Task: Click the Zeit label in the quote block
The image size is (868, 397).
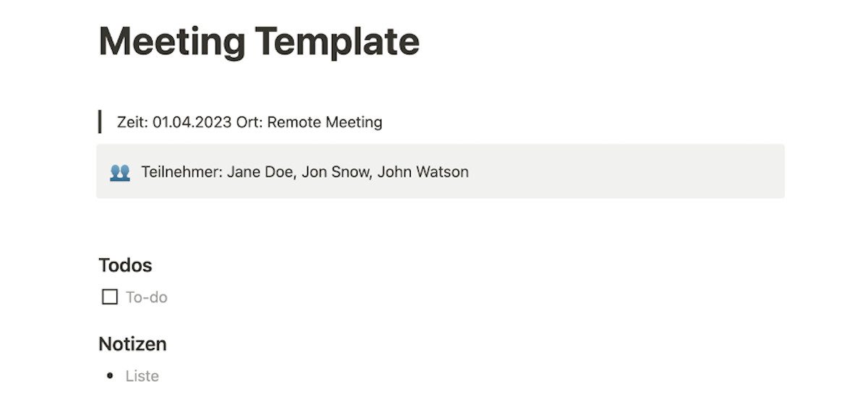Action: (x=133, y=122)
